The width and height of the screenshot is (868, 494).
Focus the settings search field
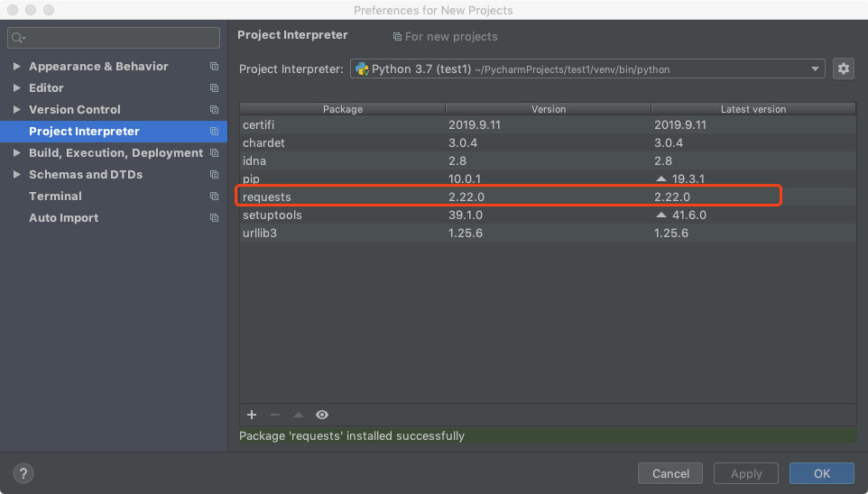pos(114,38)
